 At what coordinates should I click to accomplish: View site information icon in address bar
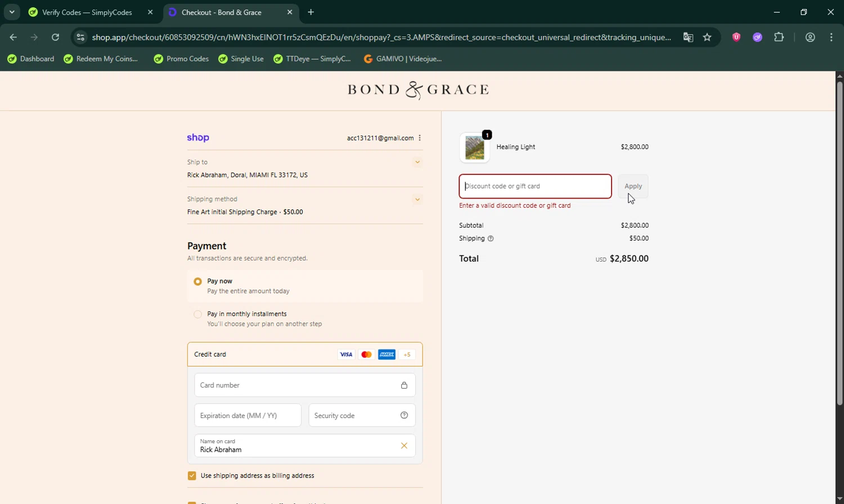80,37
